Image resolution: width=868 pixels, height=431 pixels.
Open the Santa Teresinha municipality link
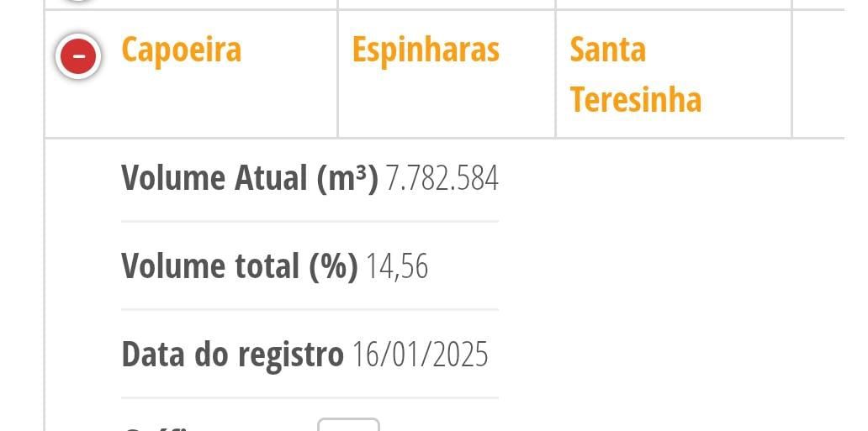click(x=636, y=74)
